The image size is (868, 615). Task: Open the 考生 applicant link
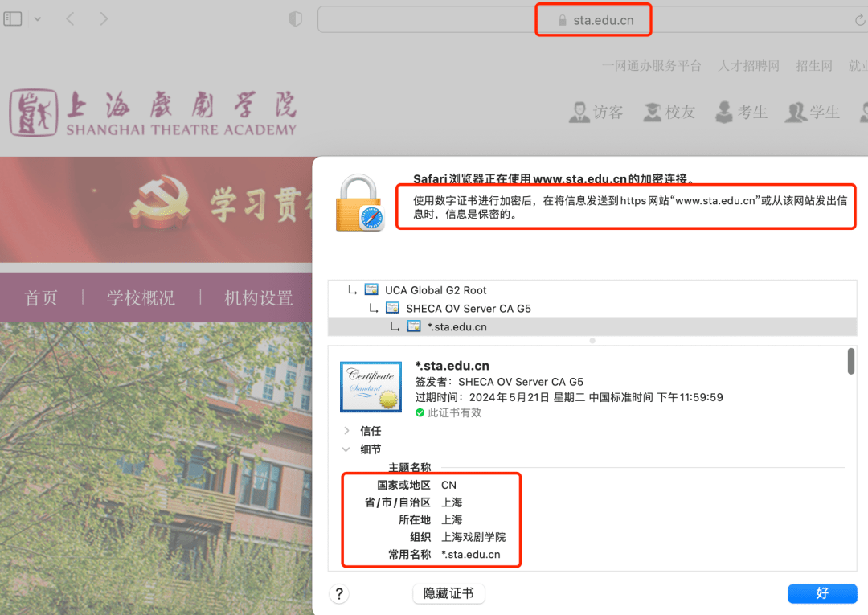(741, 113)
